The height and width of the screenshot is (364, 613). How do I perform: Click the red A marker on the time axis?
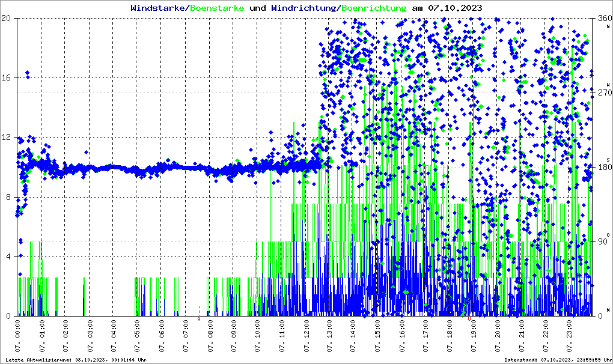[199, 319]
